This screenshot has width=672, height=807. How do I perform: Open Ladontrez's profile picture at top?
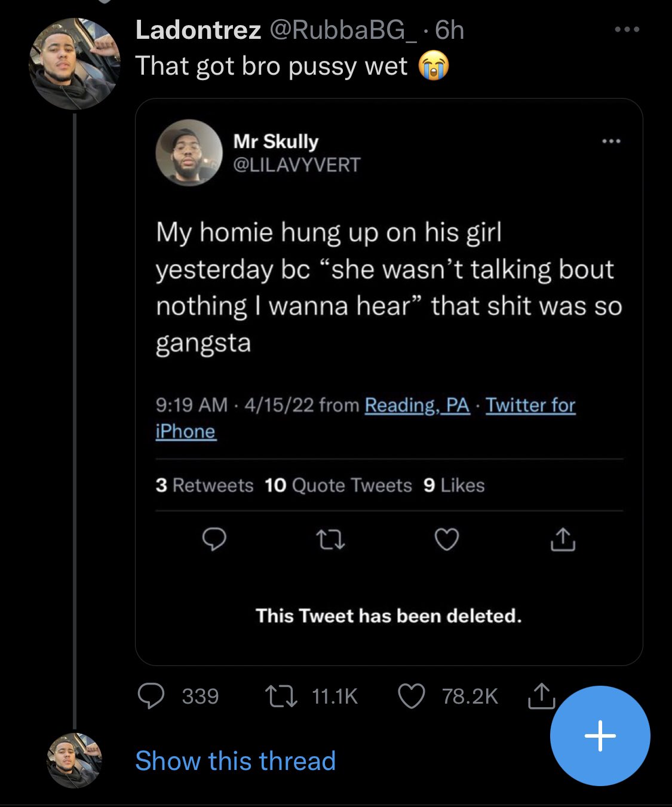coord(75,63)
